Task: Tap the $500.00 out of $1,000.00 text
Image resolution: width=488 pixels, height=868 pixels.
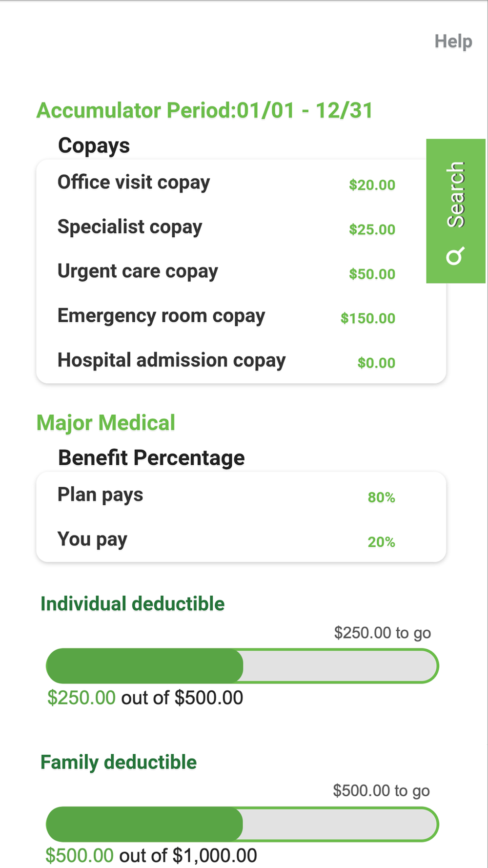Action: pos(151,855)
